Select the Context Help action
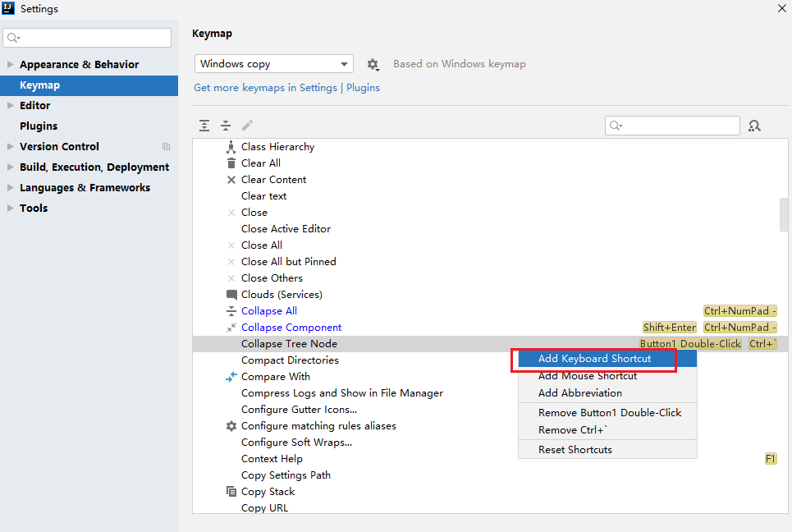Viewport: 792px width, 532px height. 272,459
